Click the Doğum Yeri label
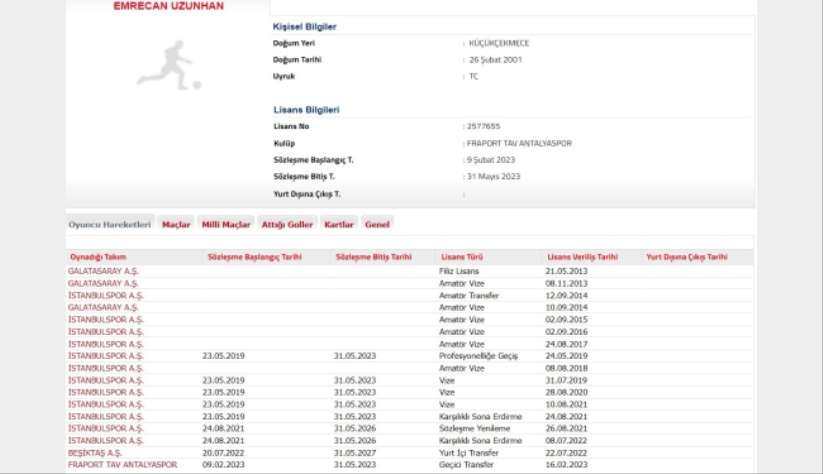This screenshot has width=823, height=474. click(294, 43)
